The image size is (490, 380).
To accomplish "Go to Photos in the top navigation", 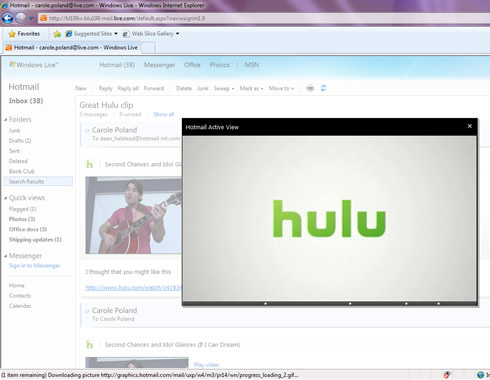I will click(x=219, y=65).
